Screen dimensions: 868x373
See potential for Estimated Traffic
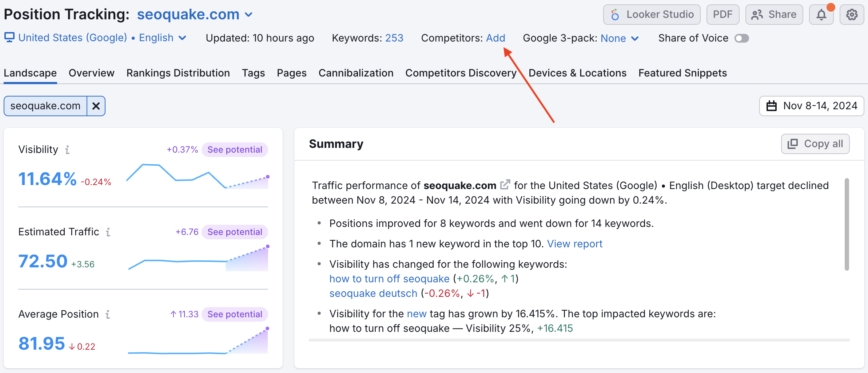click(235, 232)
